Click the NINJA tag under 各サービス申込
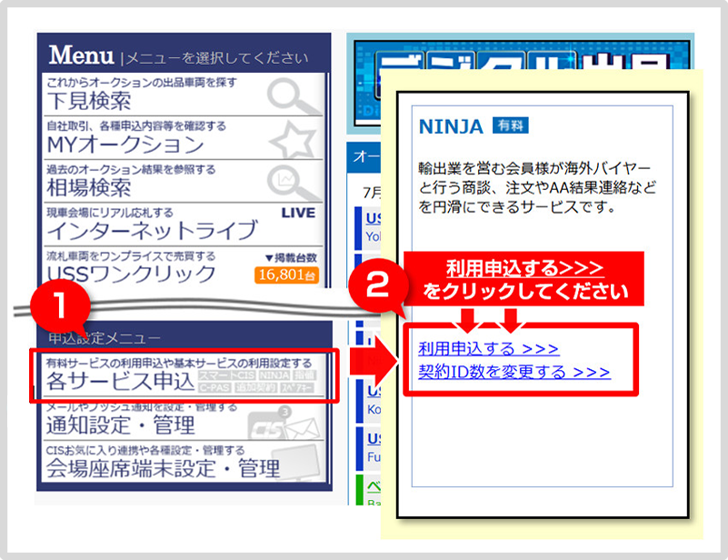Viewport: 728px width, 560px height. click(274, 375)
